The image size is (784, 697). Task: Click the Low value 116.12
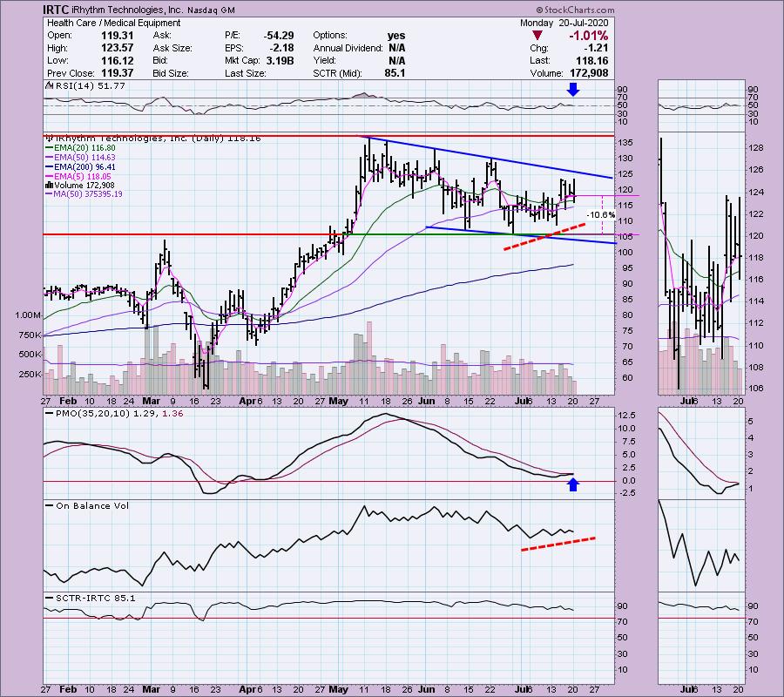click(117, 60)
